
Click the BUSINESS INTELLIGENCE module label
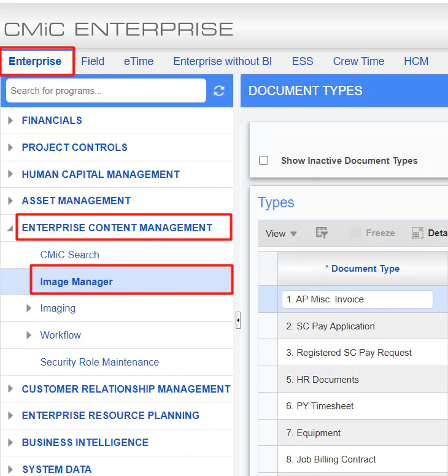point(85,442)
